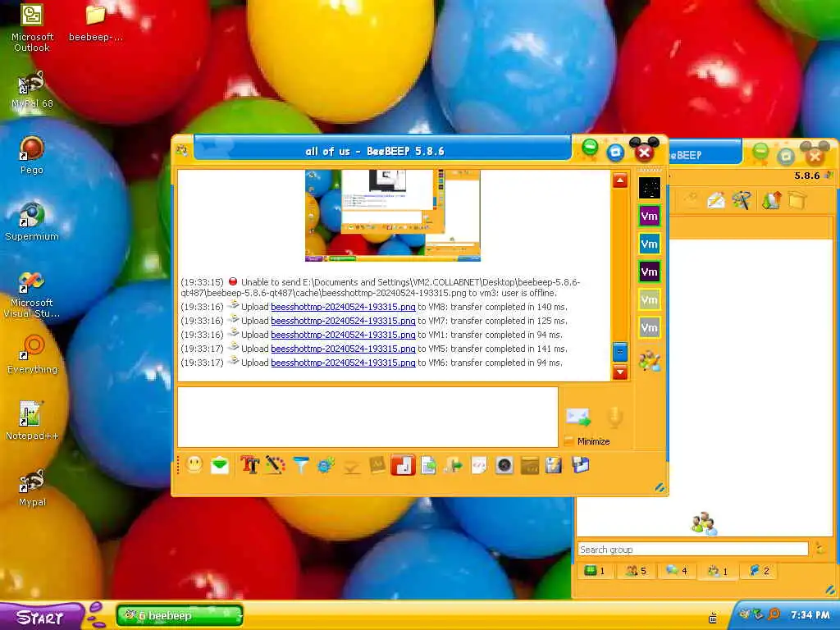Select the blue Vm member avatar
This screenshot has width=840, height=630.
(650, 244)
